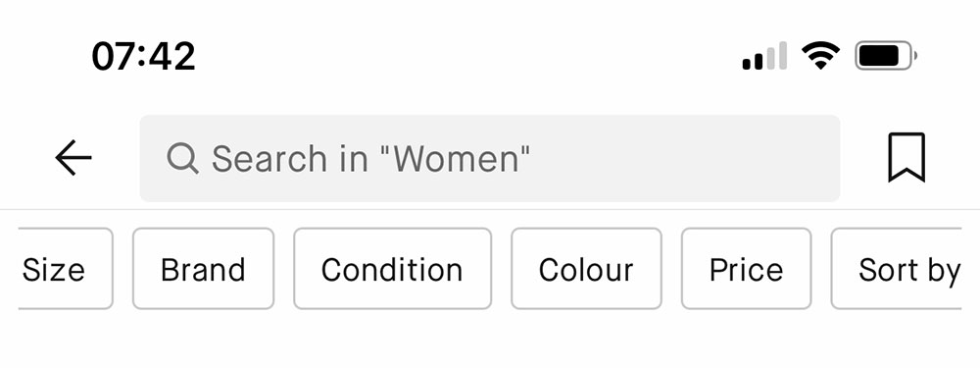
Task: Focus the Search in "Women" field
Action: point(489,158)
